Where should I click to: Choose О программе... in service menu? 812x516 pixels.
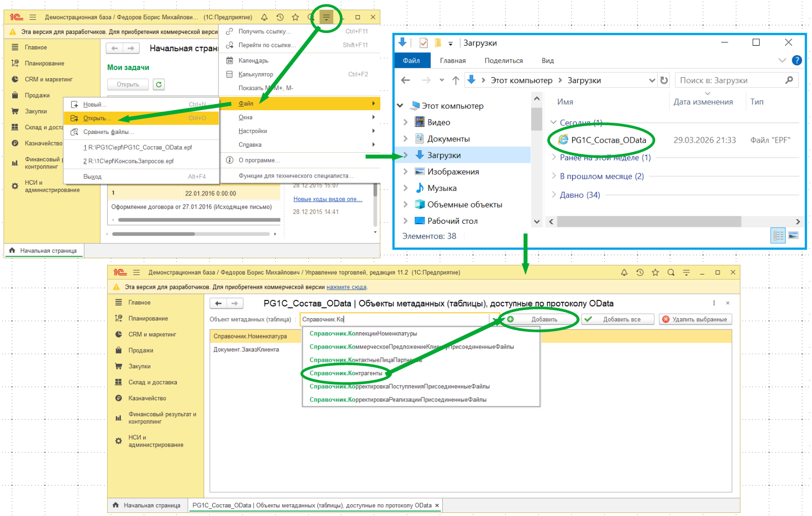click(x=300, y=160)
